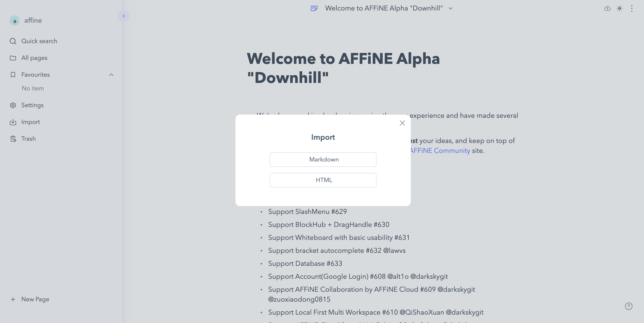
Task: Click the cloud upload sync icon
Action: [607, 8]
